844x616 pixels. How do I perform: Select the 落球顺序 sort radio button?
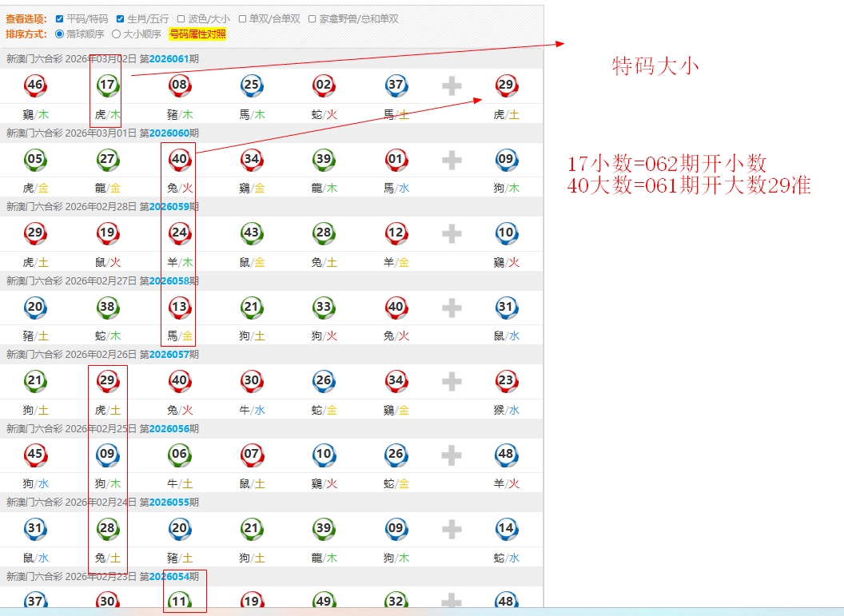(x=59, y=34)
